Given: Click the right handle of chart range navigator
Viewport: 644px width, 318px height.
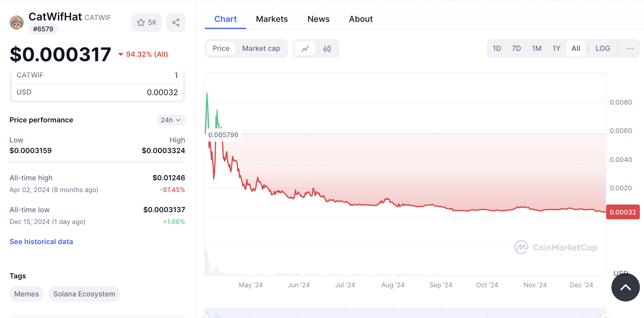Looking at the screenshot, I should (606, 316).
